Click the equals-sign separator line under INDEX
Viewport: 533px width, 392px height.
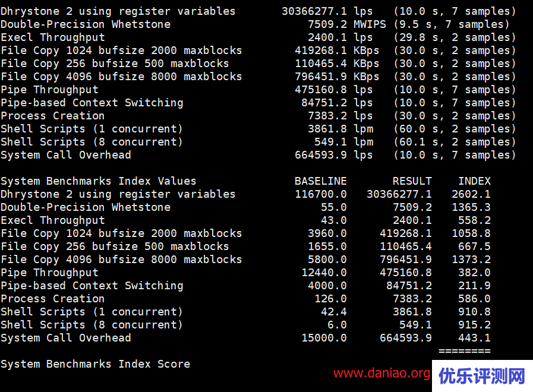coord(465,351)
